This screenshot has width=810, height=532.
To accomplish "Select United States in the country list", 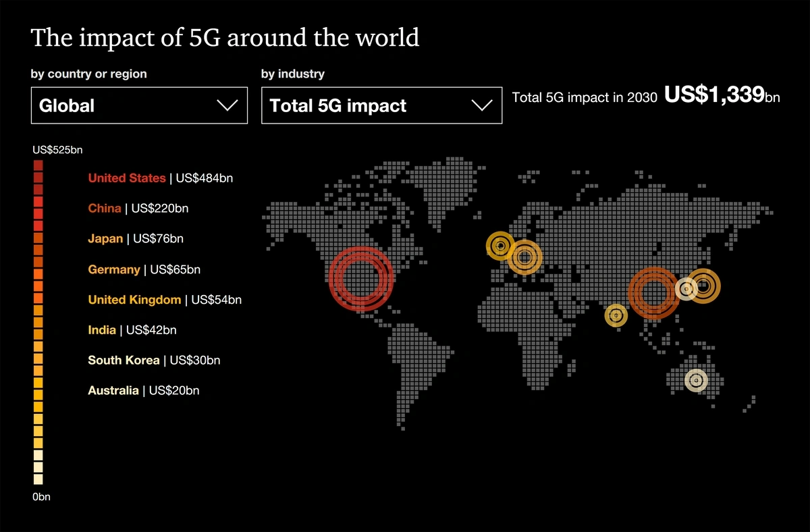I will [x=126, y=178].
